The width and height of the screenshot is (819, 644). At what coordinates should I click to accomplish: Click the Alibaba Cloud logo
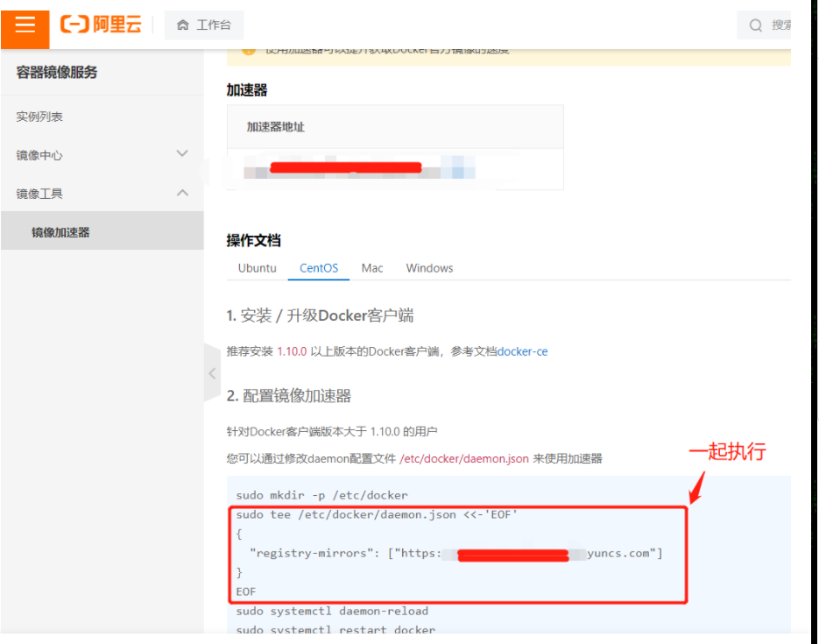tap(101, 24)
